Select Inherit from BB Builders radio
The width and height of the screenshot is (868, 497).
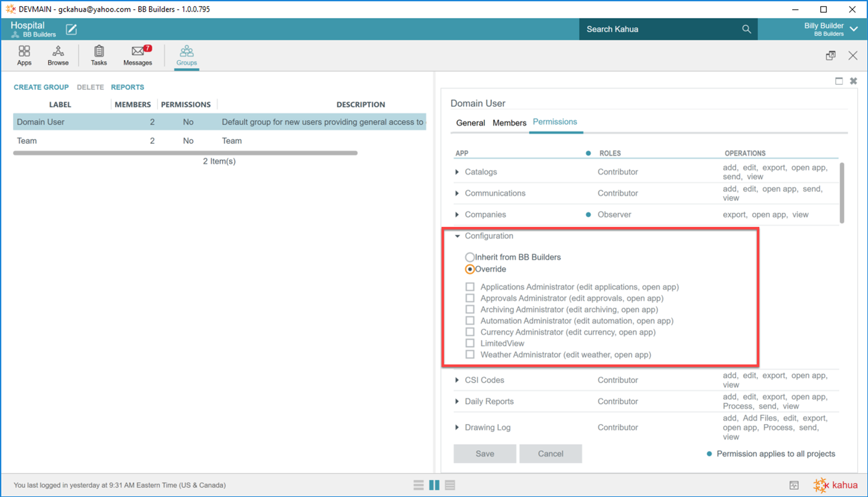470,257
